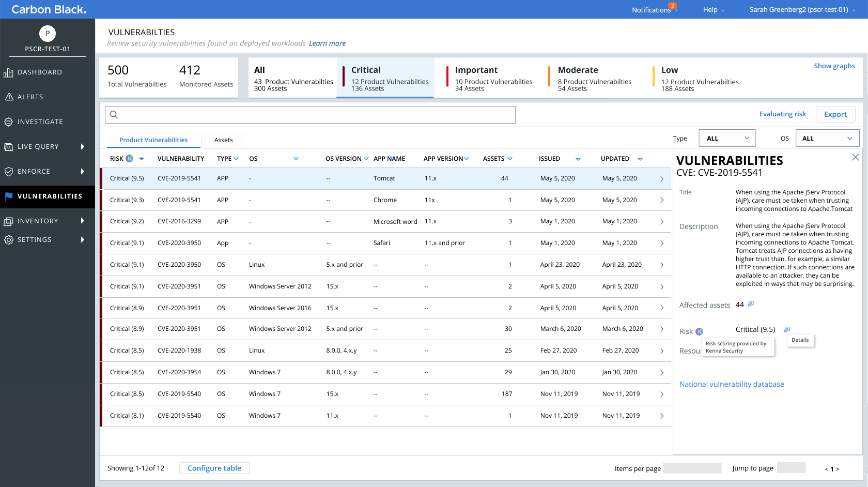
Task: Expand the Live Query submenu arrow
Action: (83, 147)
